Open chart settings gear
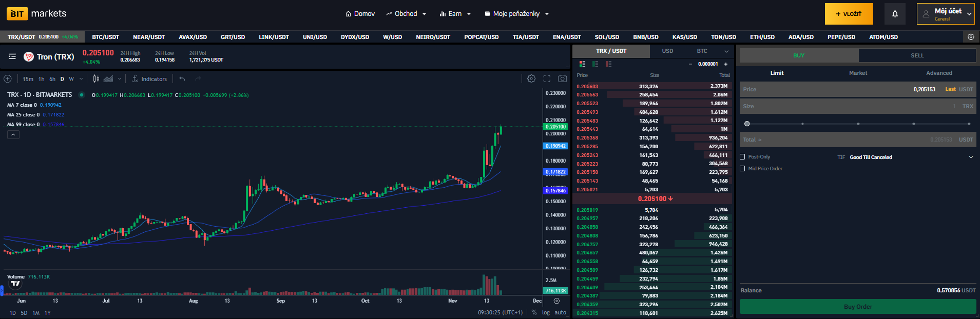The width and height of the screenshot is (980, 319). pos(531,78)
